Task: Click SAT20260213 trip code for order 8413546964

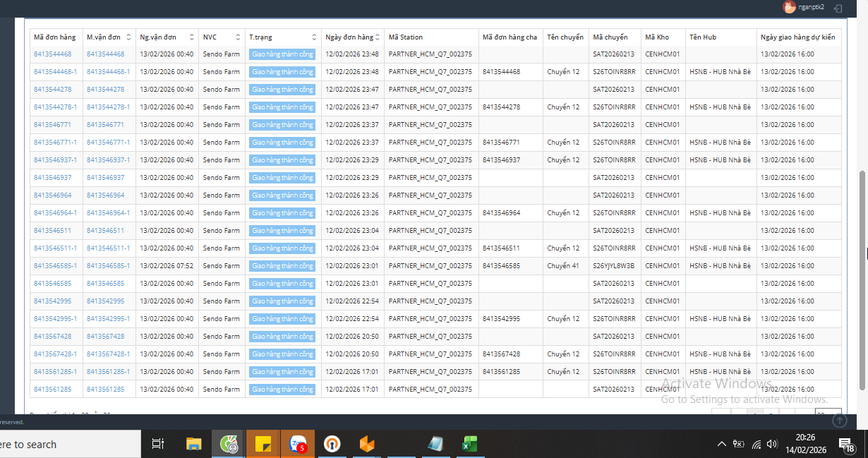Action: pos(614,195)
